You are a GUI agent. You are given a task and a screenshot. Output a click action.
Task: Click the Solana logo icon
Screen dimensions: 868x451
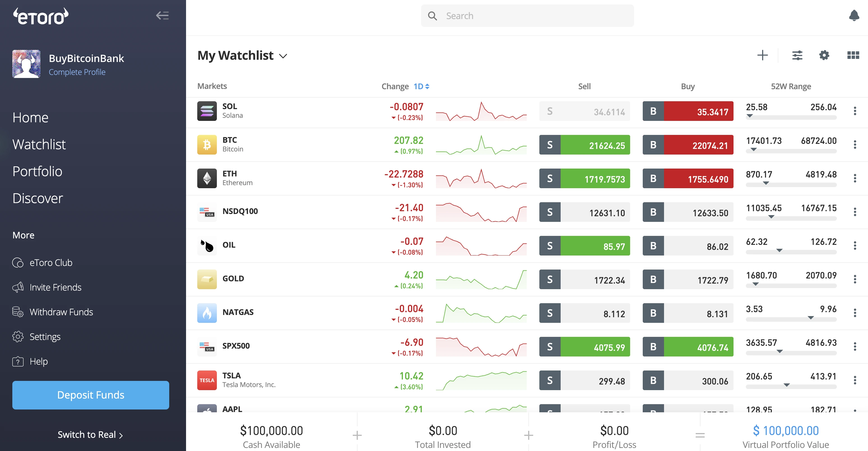tap(207, 111)
